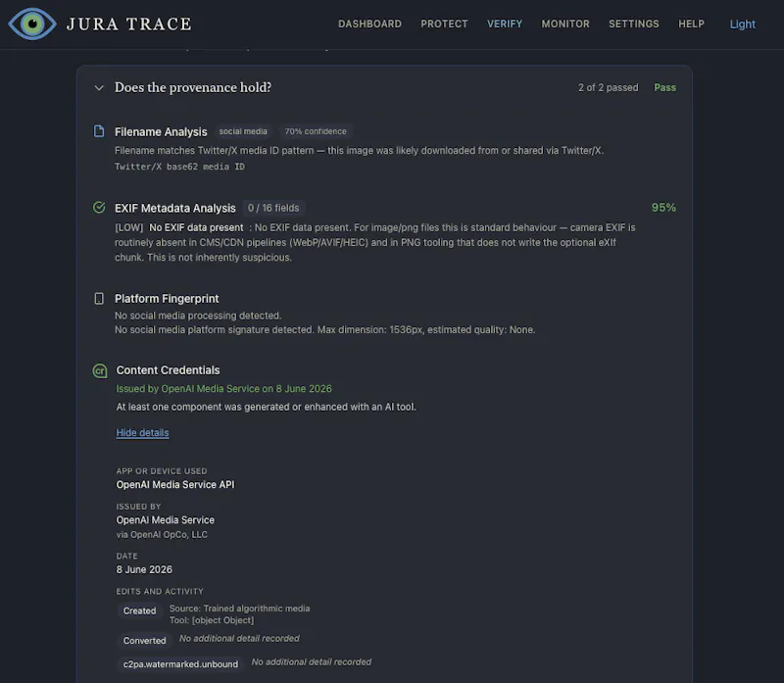Open the Help page
The image size is (784, 683).
click(691, 24)
